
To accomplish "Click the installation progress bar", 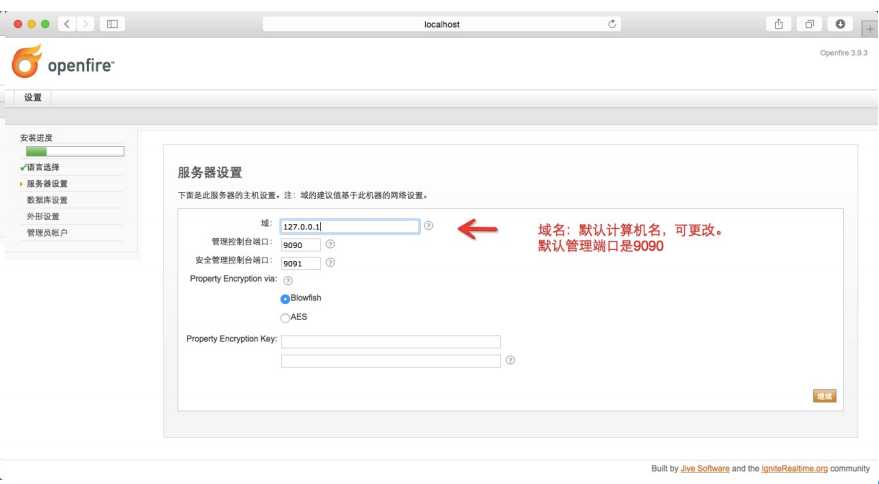I will pyautogui.click(x=75, y=151).
